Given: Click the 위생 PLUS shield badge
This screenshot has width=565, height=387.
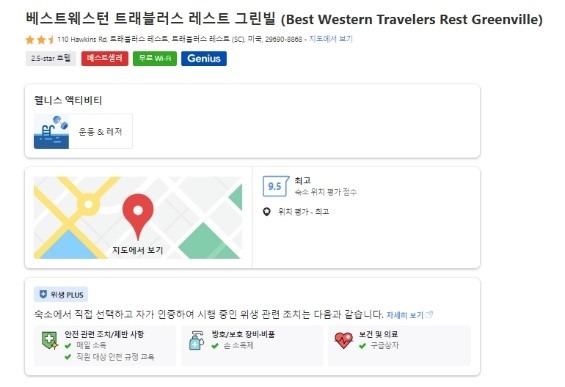Looking at the screenshot, I should [x=61, y=295].
